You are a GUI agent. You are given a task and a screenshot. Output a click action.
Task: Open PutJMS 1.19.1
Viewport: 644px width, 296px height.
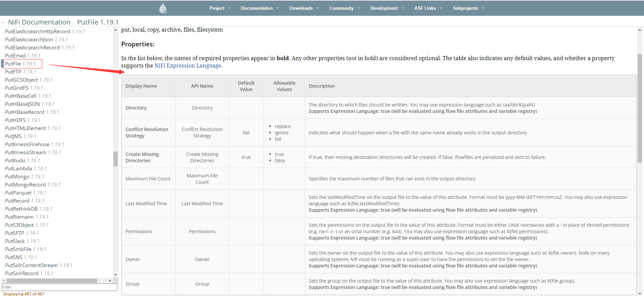21,136
